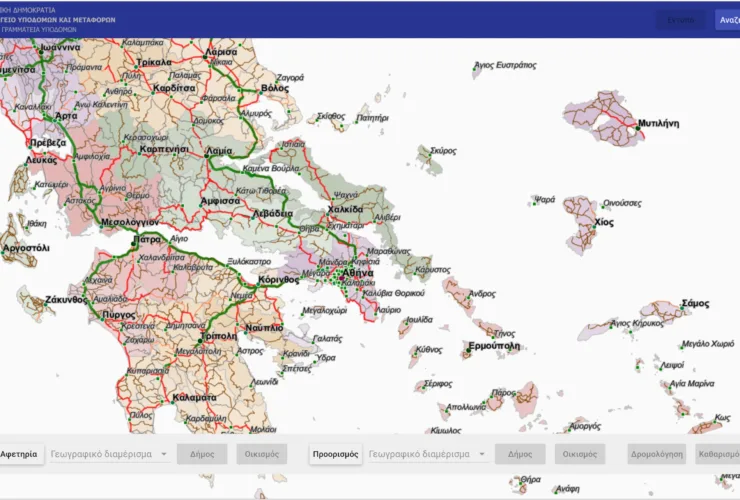Click the Πάτρα city label
The height and width of the screenshot is (500, 740).
click(147, 239)
